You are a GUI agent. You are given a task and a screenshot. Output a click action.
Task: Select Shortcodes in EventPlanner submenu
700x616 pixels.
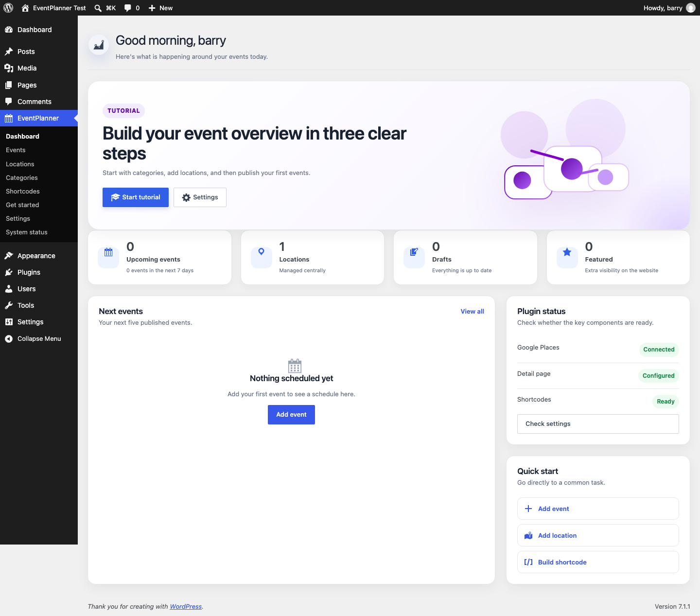tap(23, 192)
